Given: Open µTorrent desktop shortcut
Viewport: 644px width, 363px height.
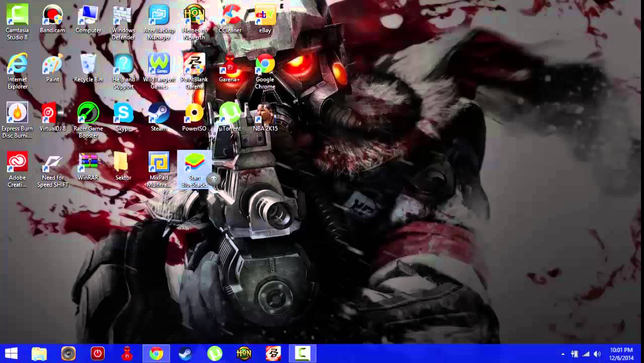Looking at the screenshot, I should (230, 117).
